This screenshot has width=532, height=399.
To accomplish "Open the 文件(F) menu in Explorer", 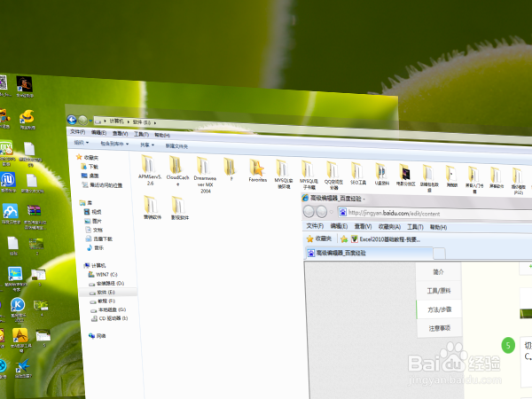I will pos(77,131).
